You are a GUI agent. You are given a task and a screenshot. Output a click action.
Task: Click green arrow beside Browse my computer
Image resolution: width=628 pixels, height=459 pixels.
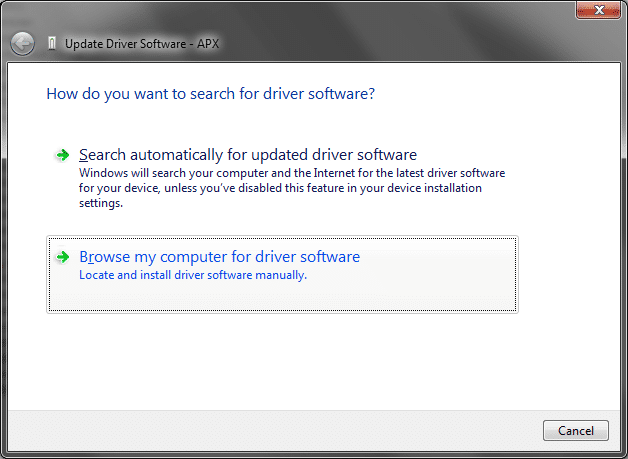tap(63, 257)
